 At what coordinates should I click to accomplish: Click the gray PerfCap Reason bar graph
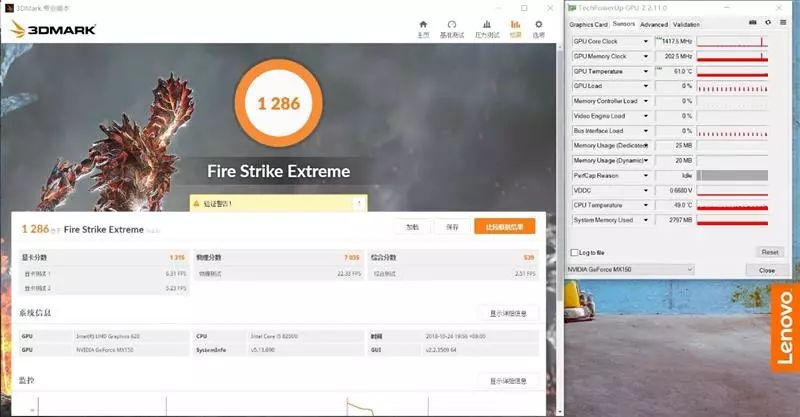click(732, 175)
